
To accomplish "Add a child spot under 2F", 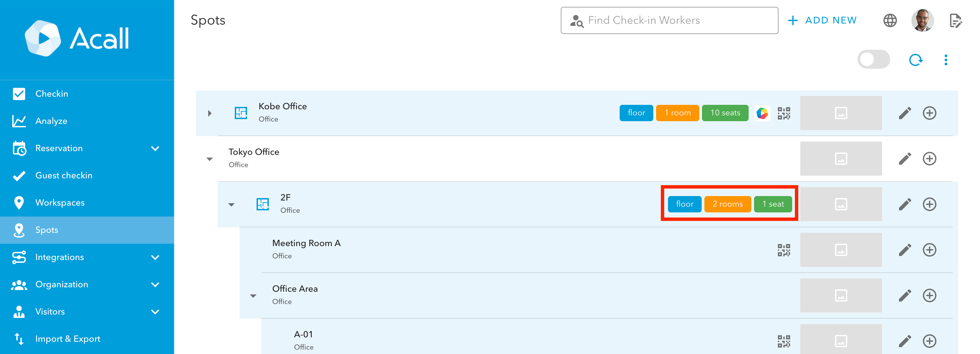I will pos(929,205).
